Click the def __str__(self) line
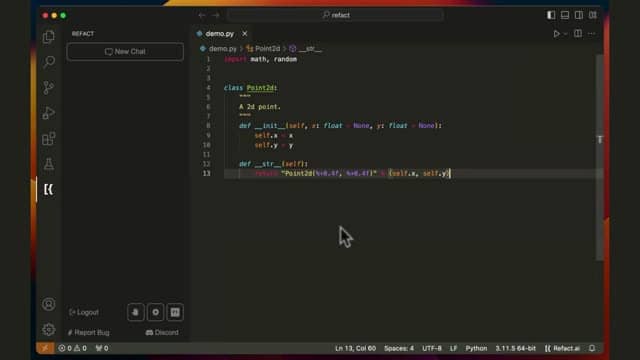Image resolution: width=640 pixels, height=360 pixels. 273,164
